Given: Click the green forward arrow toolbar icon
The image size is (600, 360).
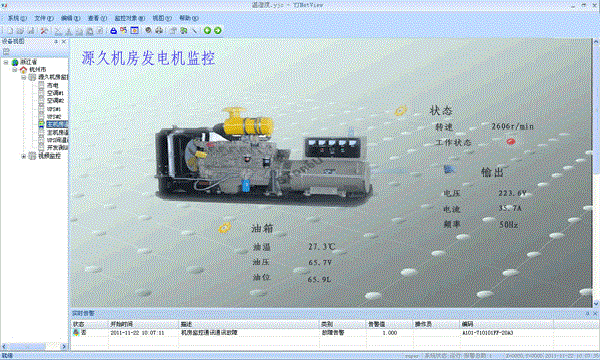Looking at the screenshot, I should (218, 31).
